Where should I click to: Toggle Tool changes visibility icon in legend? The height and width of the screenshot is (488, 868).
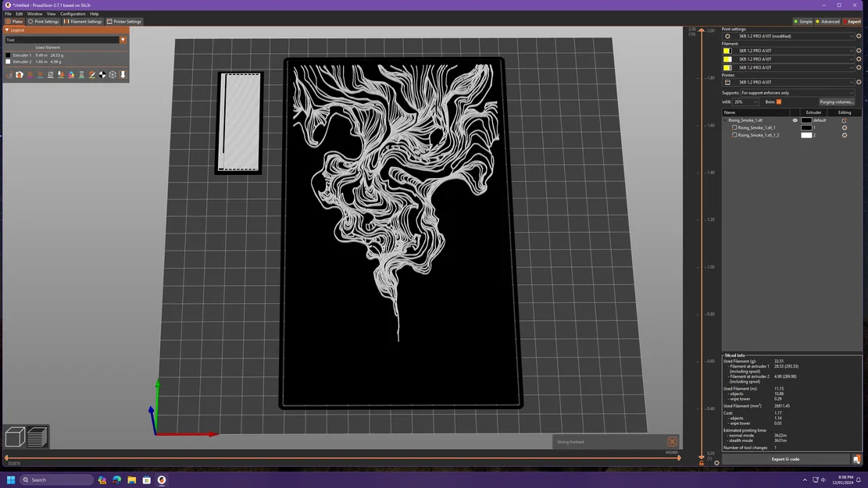[x=61, y=75]
